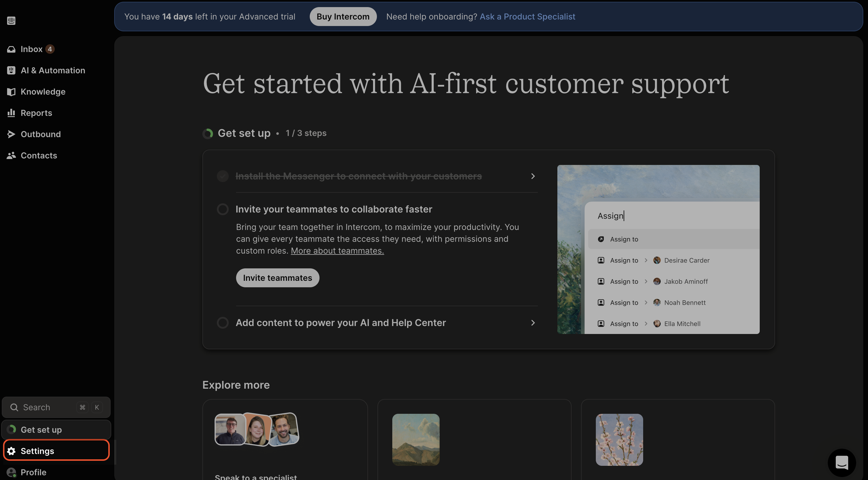
Task: Click the Buy Intercom button
Action: (x=343, y=17)
